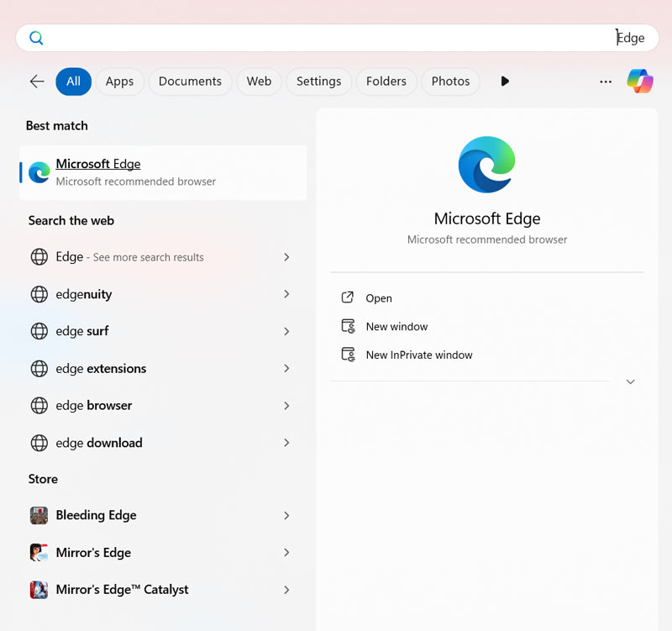Select Edge - See more search results
Screen dimensions: 672x631
click(x=163, y=257)
